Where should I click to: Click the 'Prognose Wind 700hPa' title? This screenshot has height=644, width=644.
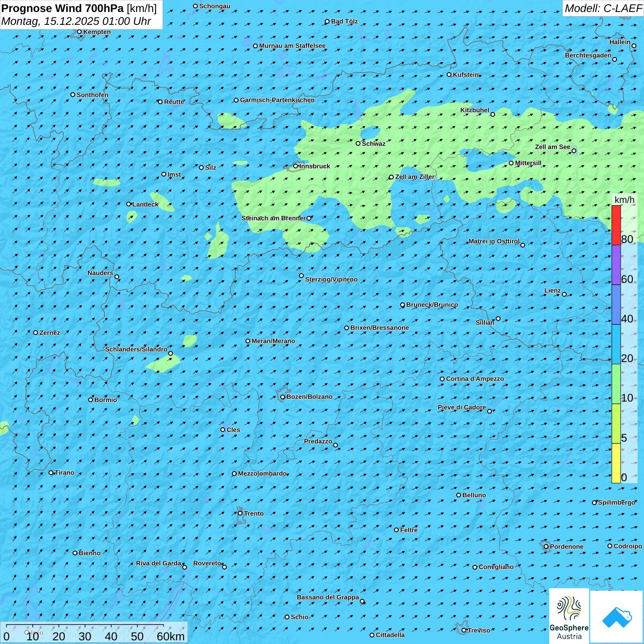[x=63, y=8]
